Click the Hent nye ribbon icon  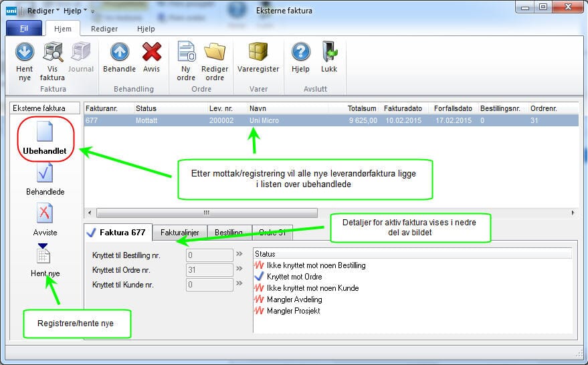(25, 53)
